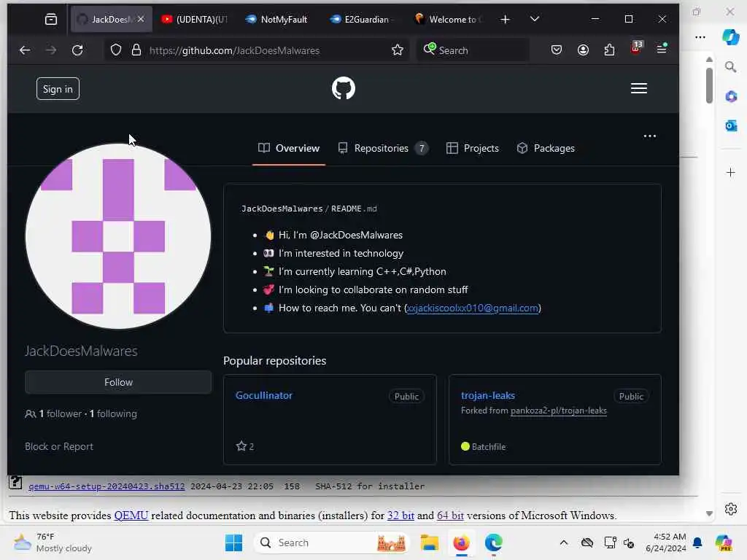Image resolution: width=747 pixels, height=560 pixels.
Task: Click the uBlock extension icon with badge 13
Action: click(x=636, y=47)
